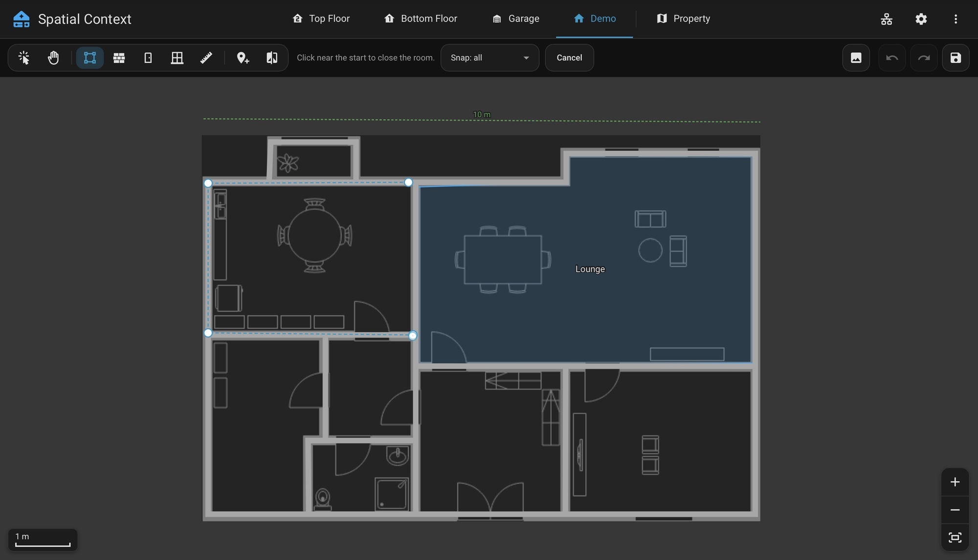
Task: Click the 10 m dimension label
Action: (482, 114)
